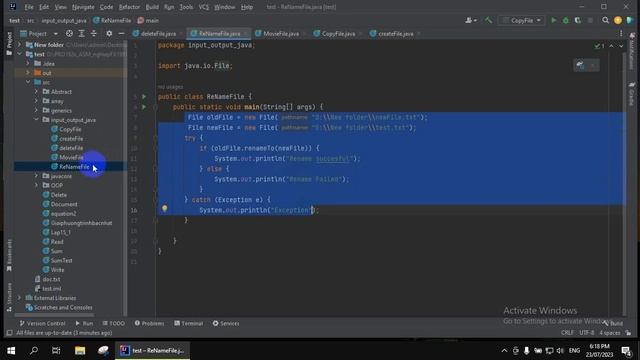Click the Windows Start button
Image resolution: width=640 pixels, height=360 pixels.
(11, 350)
